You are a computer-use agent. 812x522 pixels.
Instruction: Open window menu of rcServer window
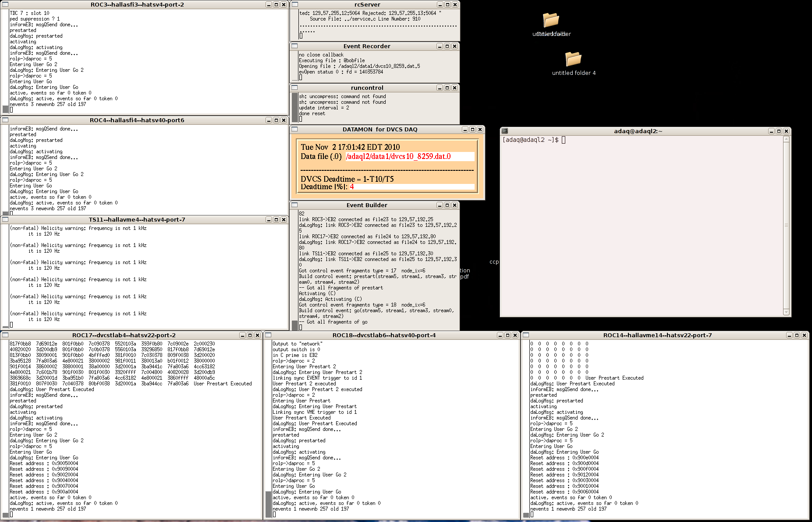(x=295, y=4)
